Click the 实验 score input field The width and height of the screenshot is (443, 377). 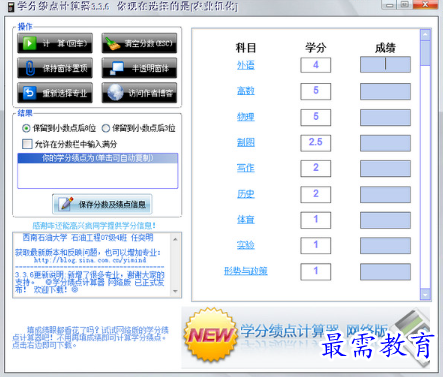(x=385, y=246)
